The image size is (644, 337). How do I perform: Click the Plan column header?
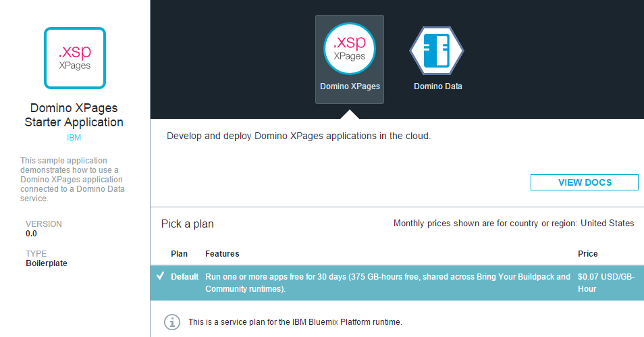(179, 254)
